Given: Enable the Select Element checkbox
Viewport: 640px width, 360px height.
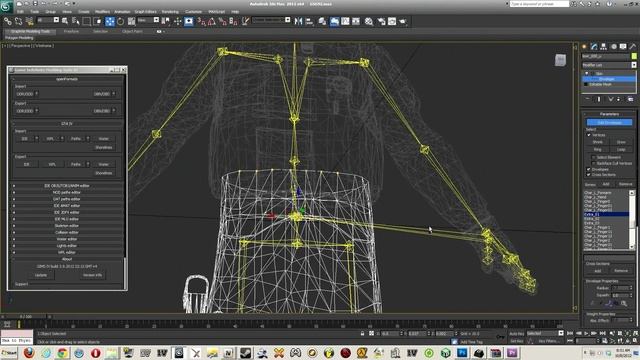Looking at the screenshot, I should [593, 157].
